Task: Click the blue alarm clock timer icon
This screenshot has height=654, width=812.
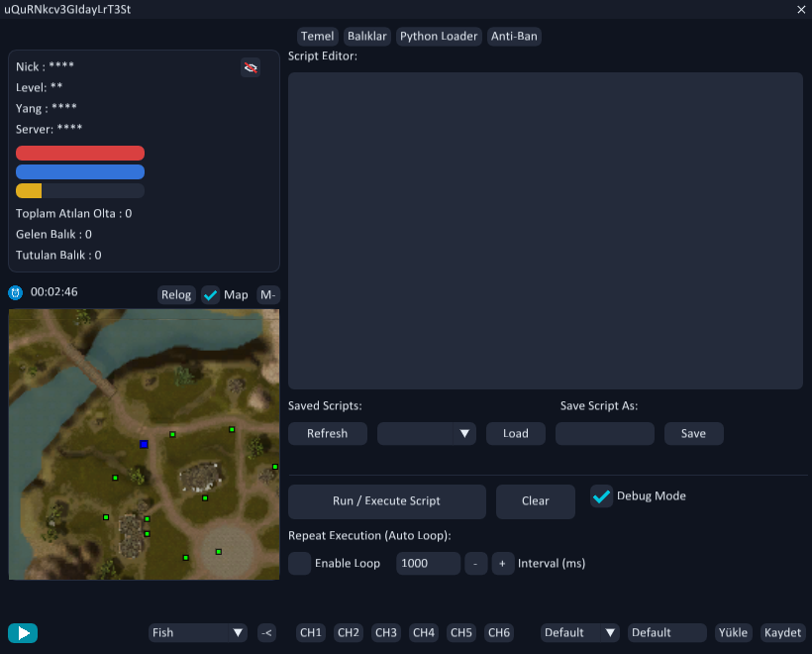Action: pyautogui.click(x=16, y=292)
